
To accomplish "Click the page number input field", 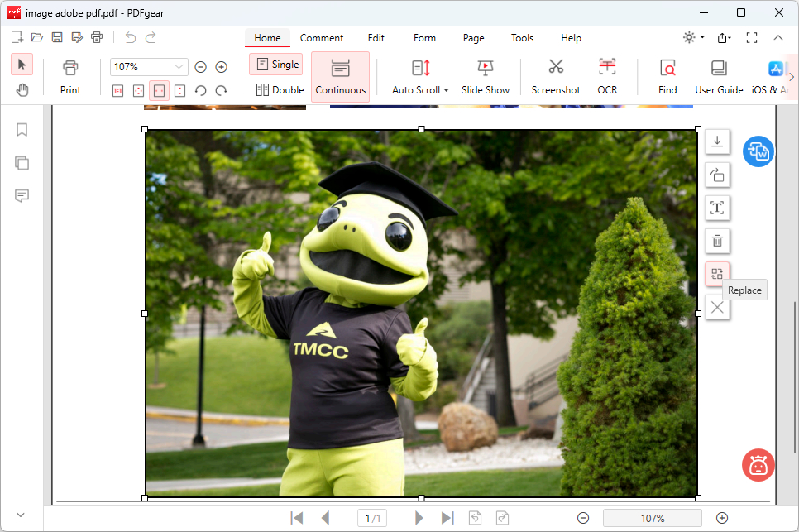I will click(373, 518).
